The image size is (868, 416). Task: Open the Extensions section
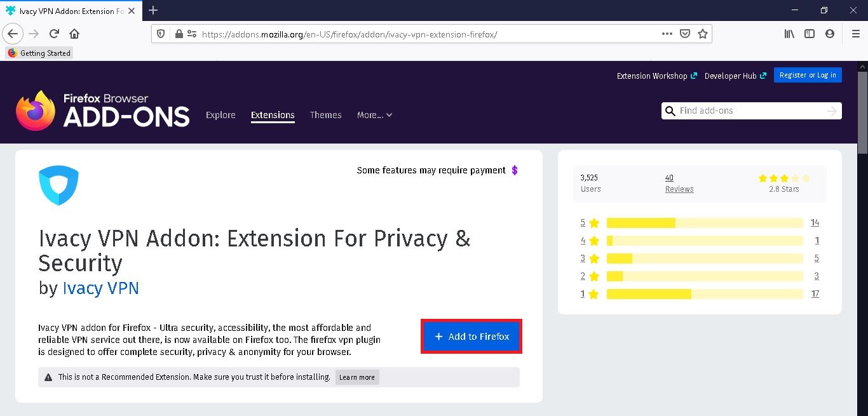tap(273, 115)
